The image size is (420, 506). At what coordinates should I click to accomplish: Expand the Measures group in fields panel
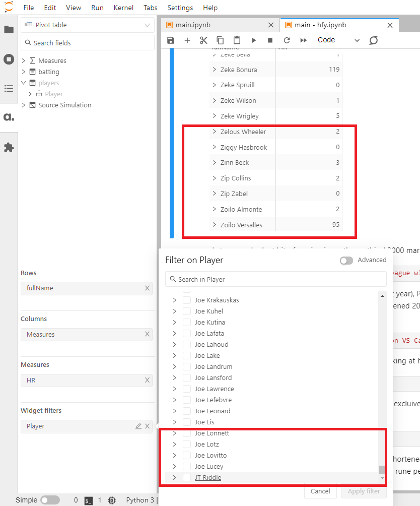23,60
